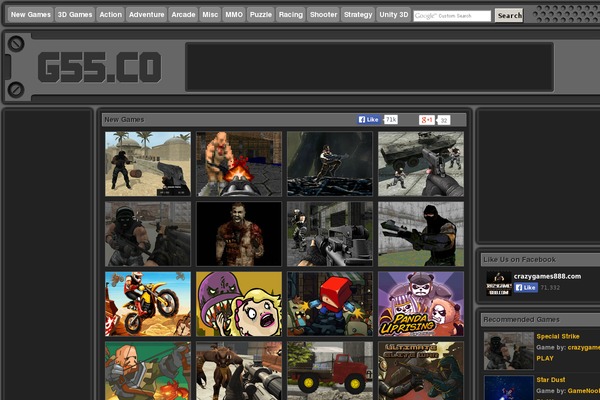Click the Google +1 button
The image size is (600, 400).
pos(426,120)
